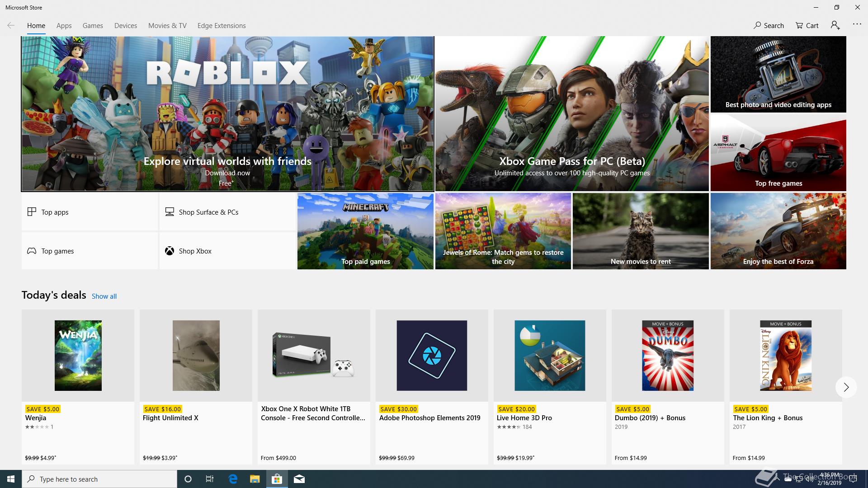Open the Xbox One X Robot White console deal
This screenshot has height=488, width=868.
(x=314, y=387)
